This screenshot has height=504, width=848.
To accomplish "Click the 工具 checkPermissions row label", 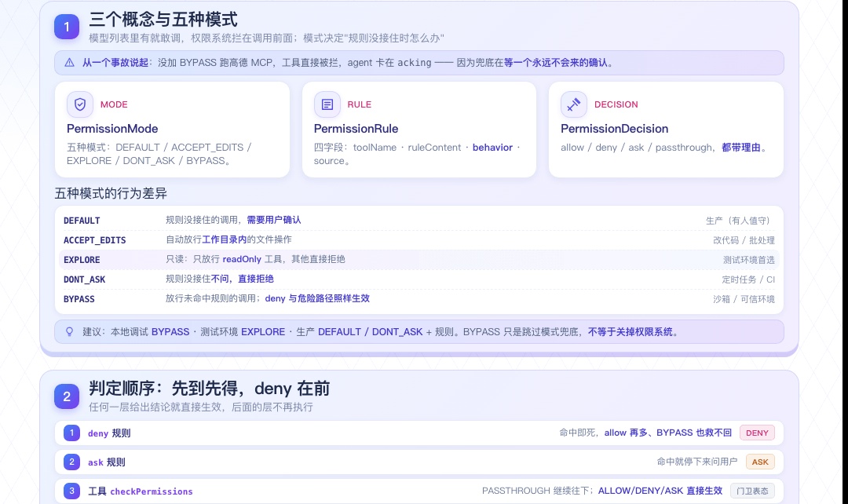I will click(x=141, y=491).
